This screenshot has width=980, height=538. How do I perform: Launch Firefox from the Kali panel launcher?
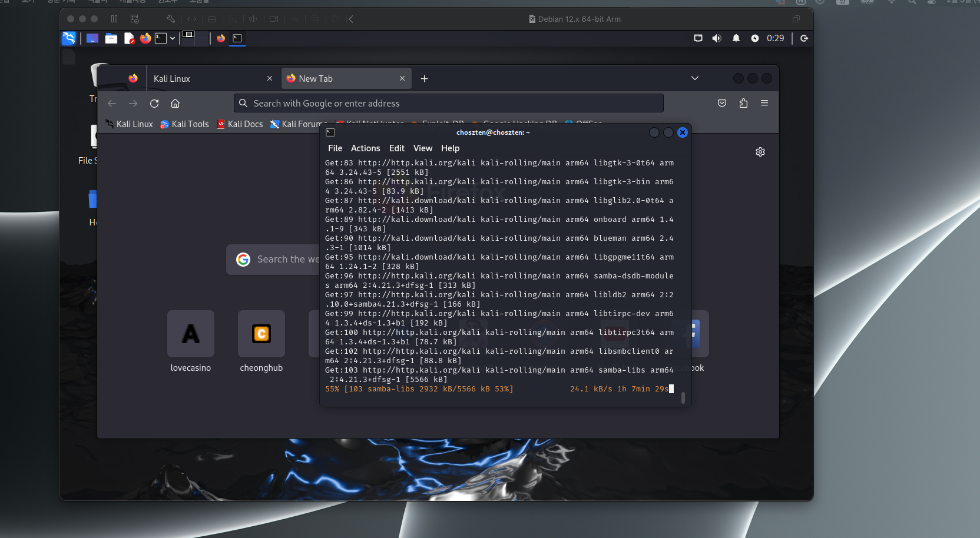tap(145, 38)
